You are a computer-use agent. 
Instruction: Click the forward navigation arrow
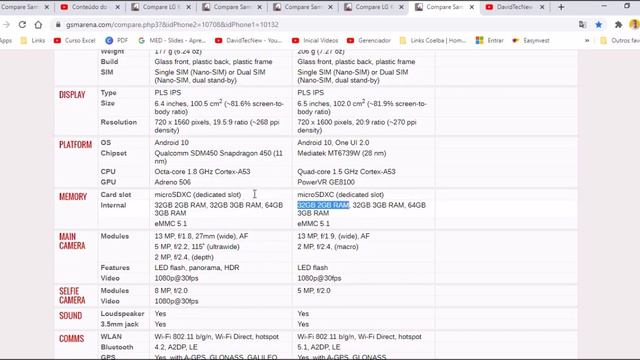pyautogui.click(x=6, y=25)
